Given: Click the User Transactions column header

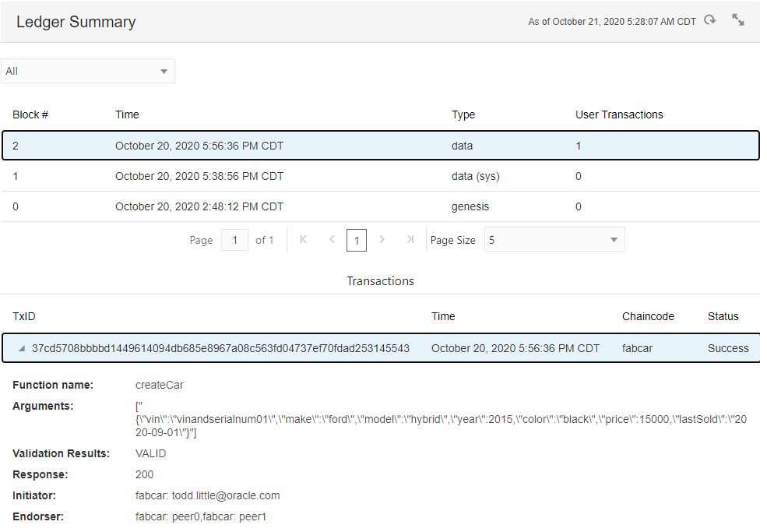Looking at the screenshot, I should [x=617, y=115].
